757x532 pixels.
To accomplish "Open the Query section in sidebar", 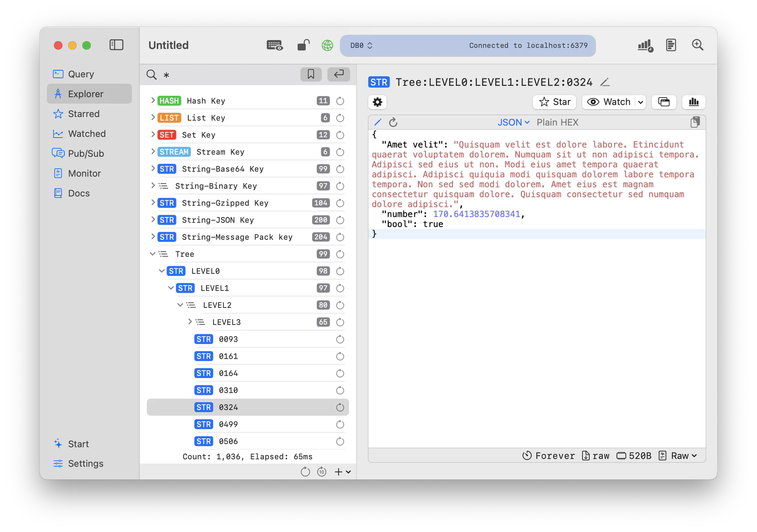I will point(81,74).
